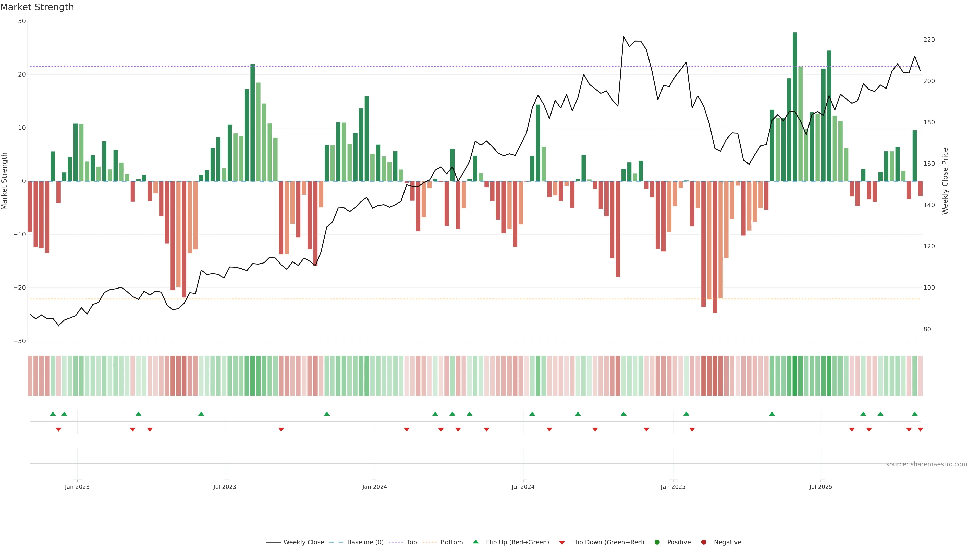980x551 pixels.
Task: Click Flip Up green triangle legend icon
Action: tap(475, 542)
